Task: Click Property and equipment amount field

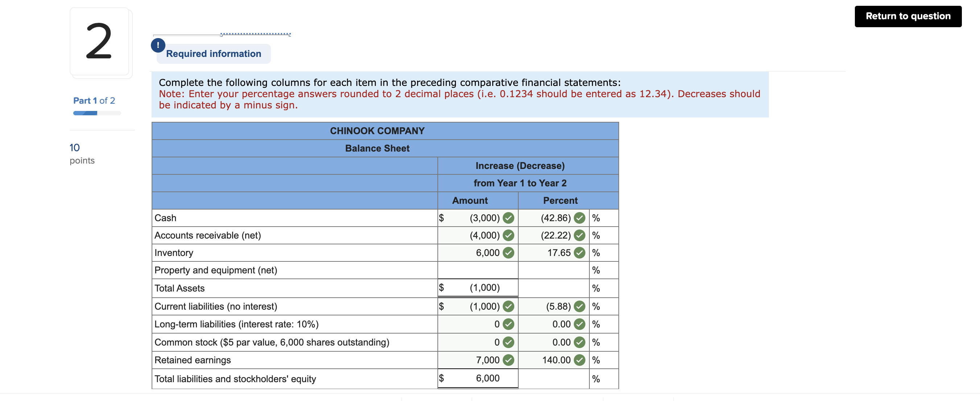Action: pos(477,270)
